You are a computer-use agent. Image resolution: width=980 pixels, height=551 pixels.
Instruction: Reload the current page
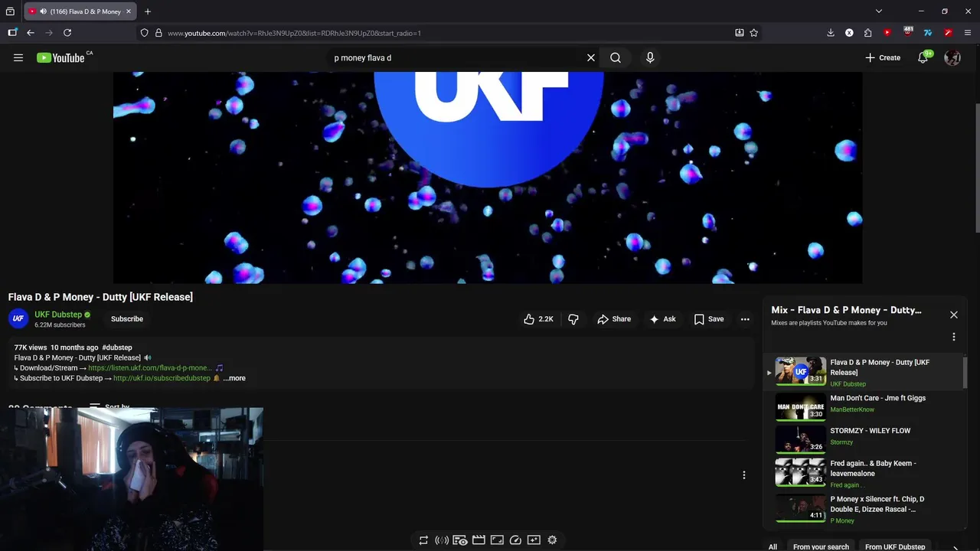point(67,33)
